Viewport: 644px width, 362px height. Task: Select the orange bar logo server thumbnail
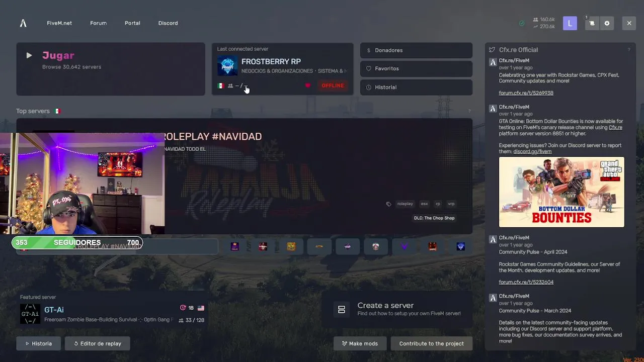coord(319,246)
